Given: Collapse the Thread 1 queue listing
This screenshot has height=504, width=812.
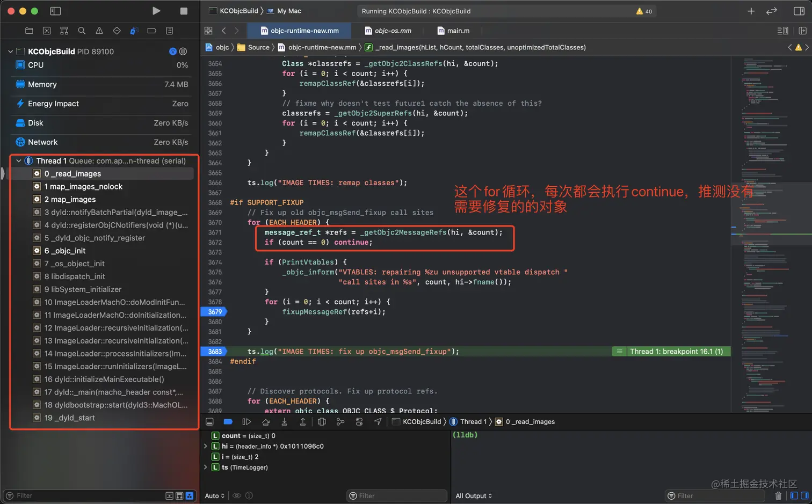Looking at the screenshot, I should [19, 160].
